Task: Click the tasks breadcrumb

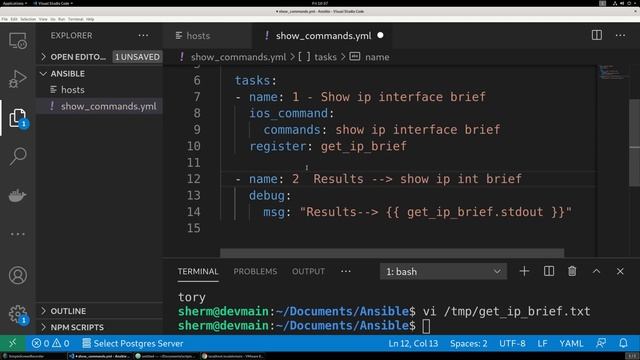Action: coord(325,57)
